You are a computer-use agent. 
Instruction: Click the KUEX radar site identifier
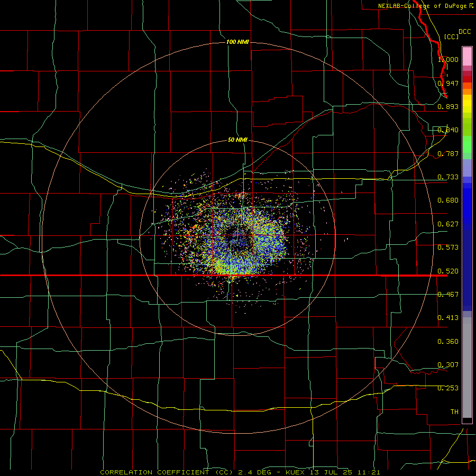point(295,472)
